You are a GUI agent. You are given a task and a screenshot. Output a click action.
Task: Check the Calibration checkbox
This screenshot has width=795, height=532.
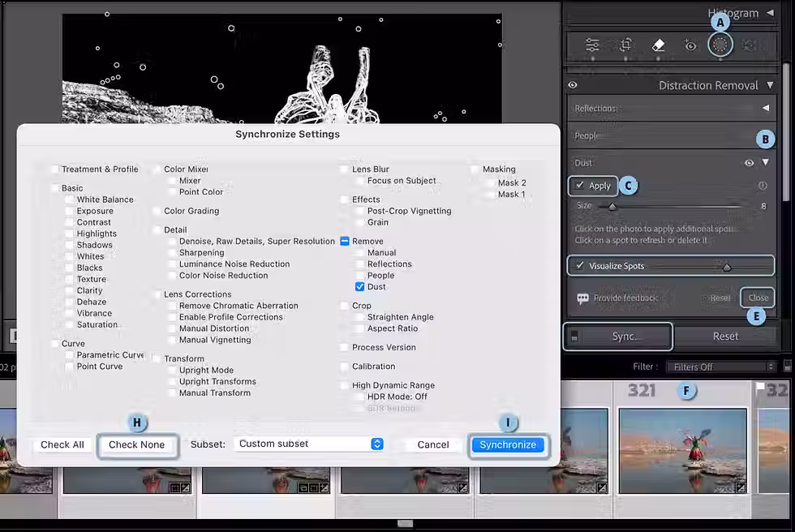coord(344,367)
